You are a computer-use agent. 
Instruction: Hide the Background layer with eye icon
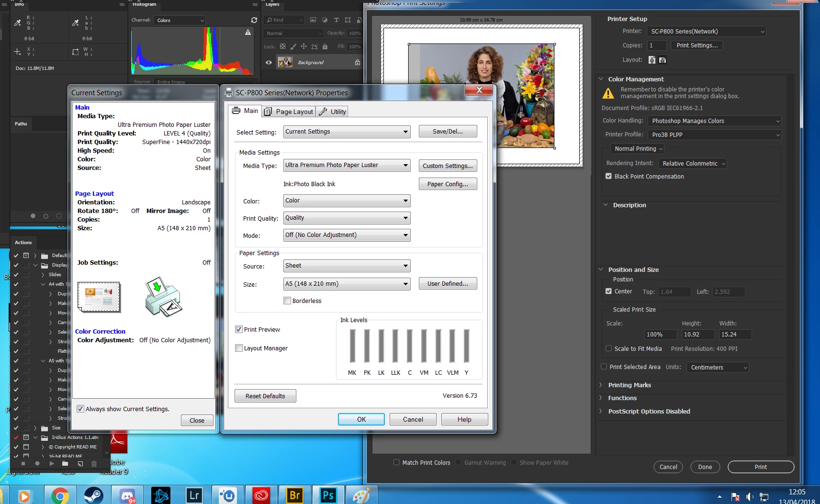[x=269, y=62]
